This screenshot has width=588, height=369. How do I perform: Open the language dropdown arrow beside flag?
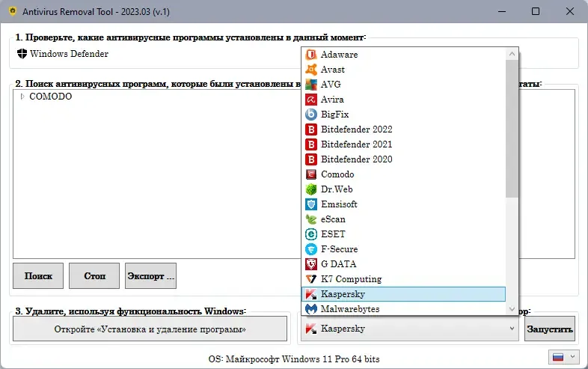tap(572, 356)
